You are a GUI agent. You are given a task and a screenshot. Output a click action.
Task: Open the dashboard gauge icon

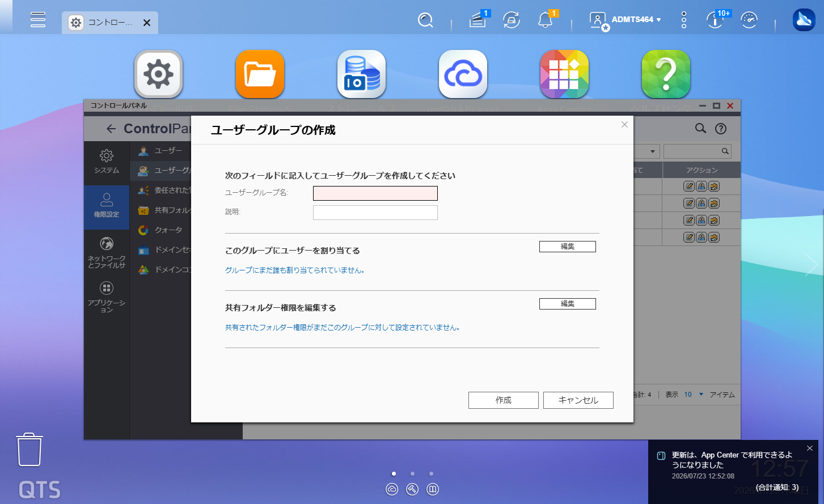point(749,20)
